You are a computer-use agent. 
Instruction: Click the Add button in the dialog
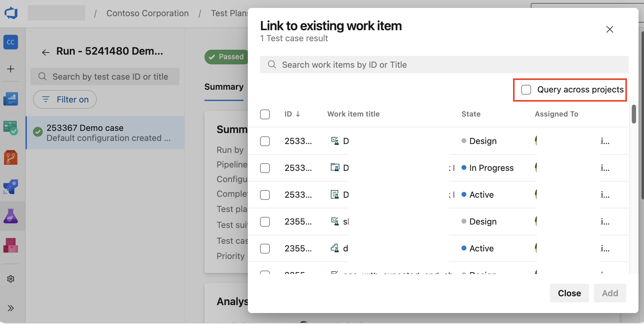pos(610,293)
